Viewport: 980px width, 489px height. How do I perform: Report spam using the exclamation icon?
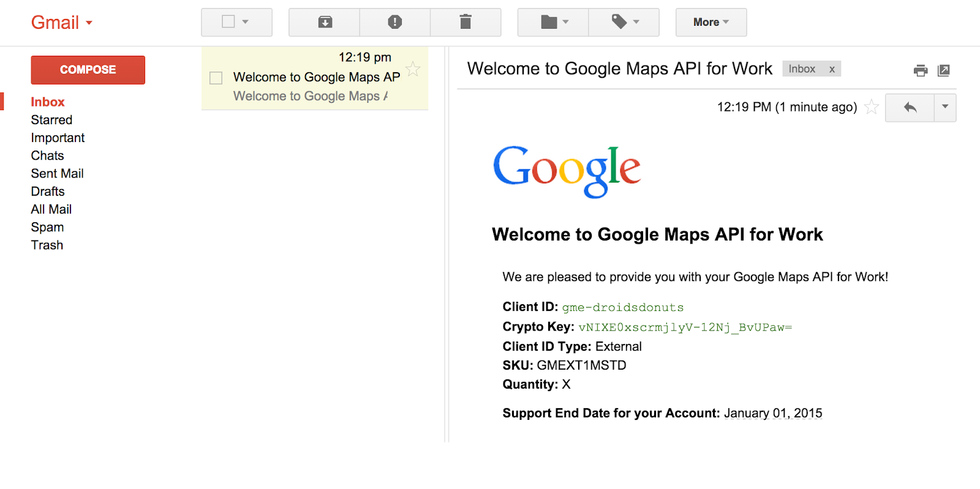[x=395, y=23]
